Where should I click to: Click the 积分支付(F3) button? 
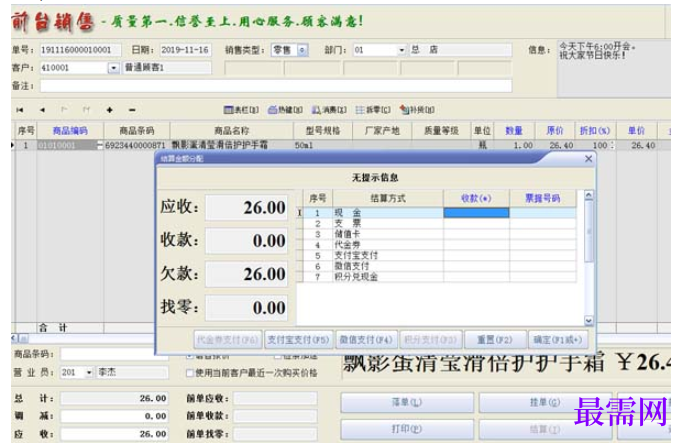coord(430,339)
